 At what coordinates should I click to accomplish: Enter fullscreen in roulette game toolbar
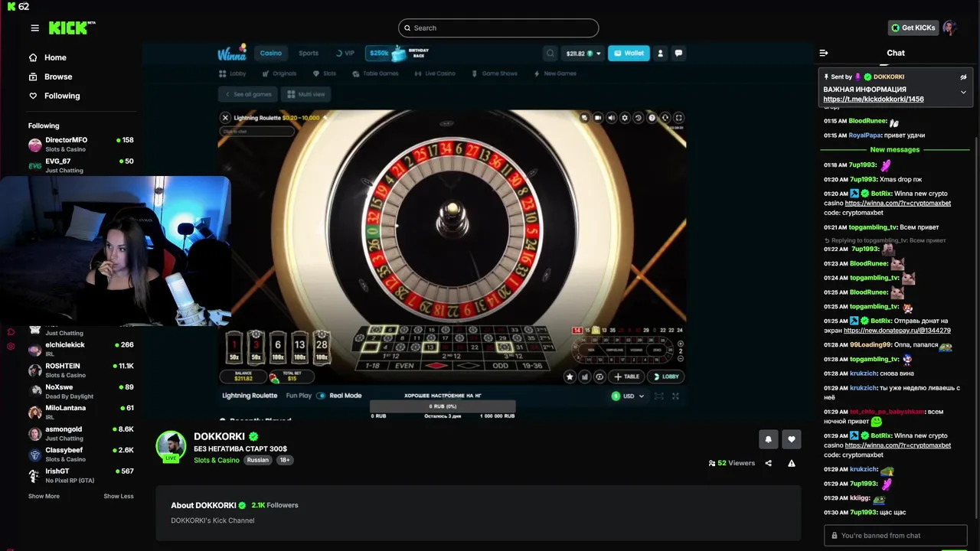click(678, 118)
